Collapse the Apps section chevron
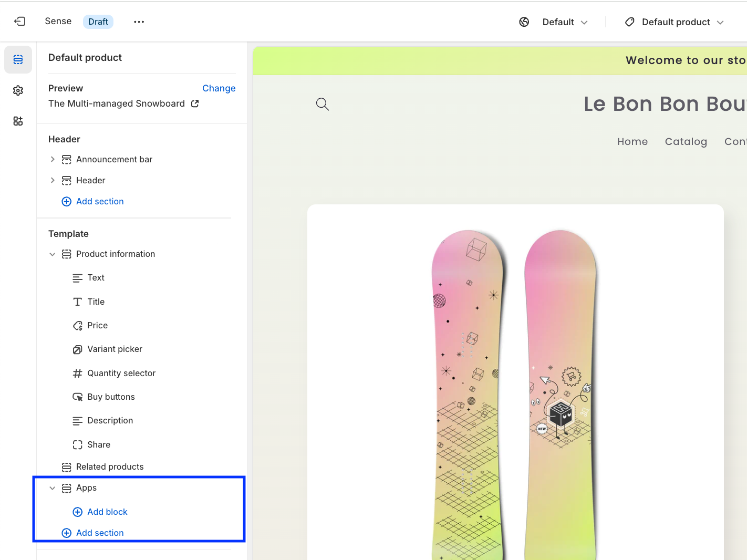Viewport: 747px width, 560px height. (x=53, y=488)
